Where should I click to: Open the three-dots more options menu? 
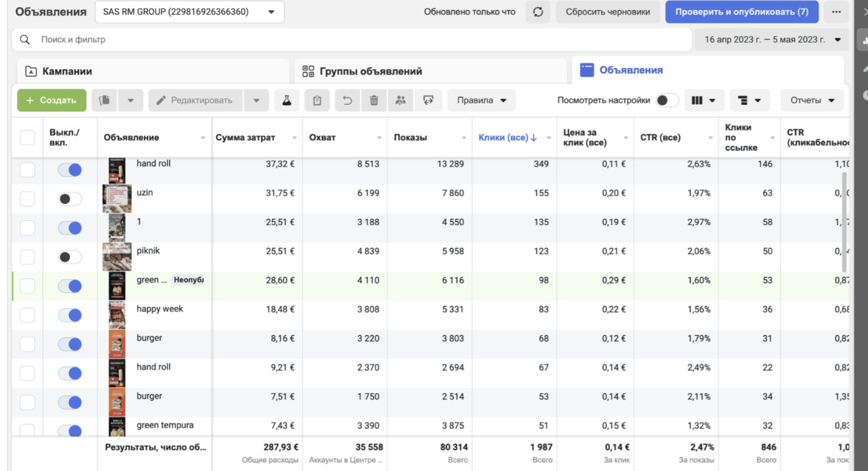point(836,12)
